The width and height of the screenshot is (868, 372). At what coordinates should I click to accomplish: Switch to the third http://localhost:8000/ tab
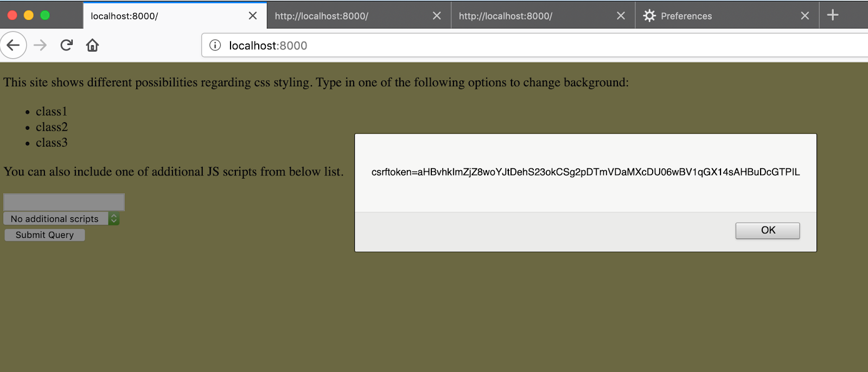tap(543, 16)
